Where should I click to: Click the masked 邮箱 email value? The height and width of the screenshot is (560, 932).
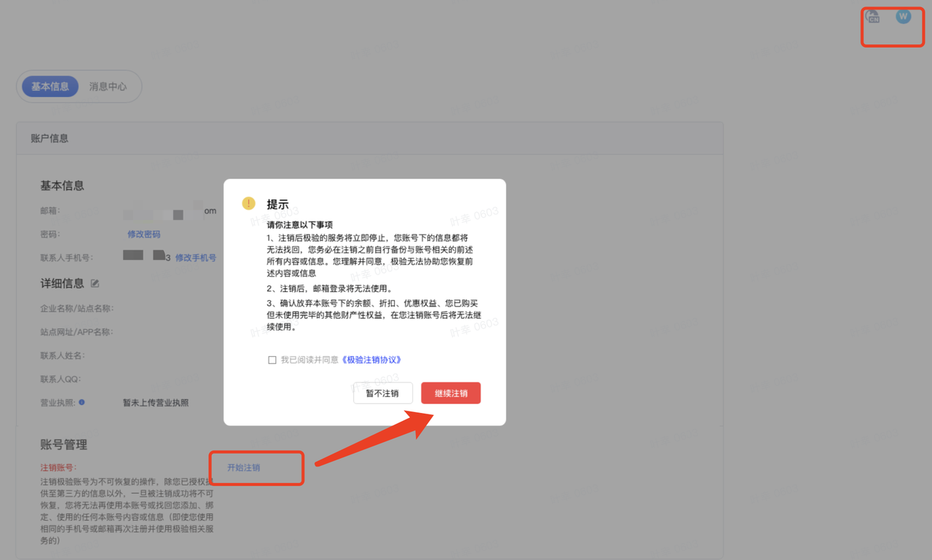point(164,212)
